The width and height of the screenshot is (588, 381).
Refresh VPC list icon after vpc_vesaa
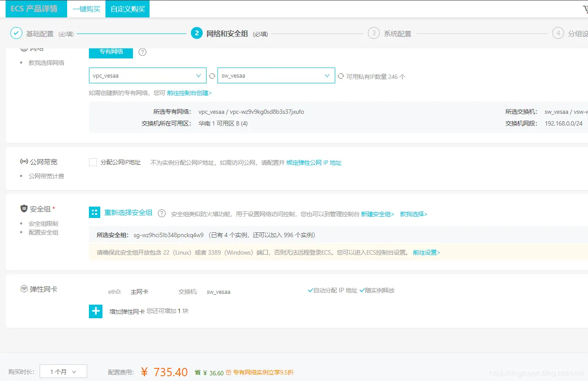click(x=212, y=76)
